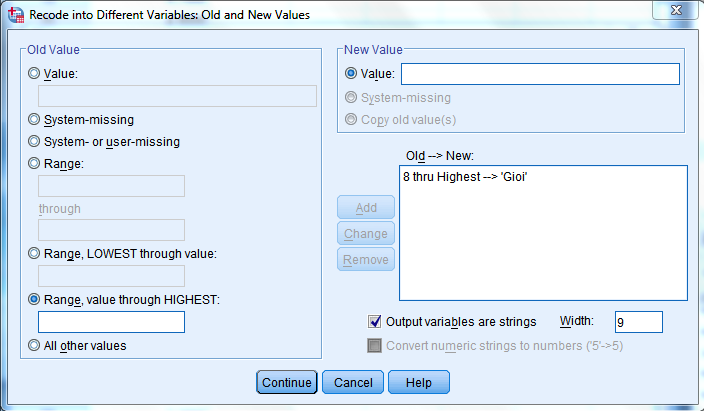The image size is (704, 411).
Task: Click the Old Value 'Value' text field
Action: [177, 96]
